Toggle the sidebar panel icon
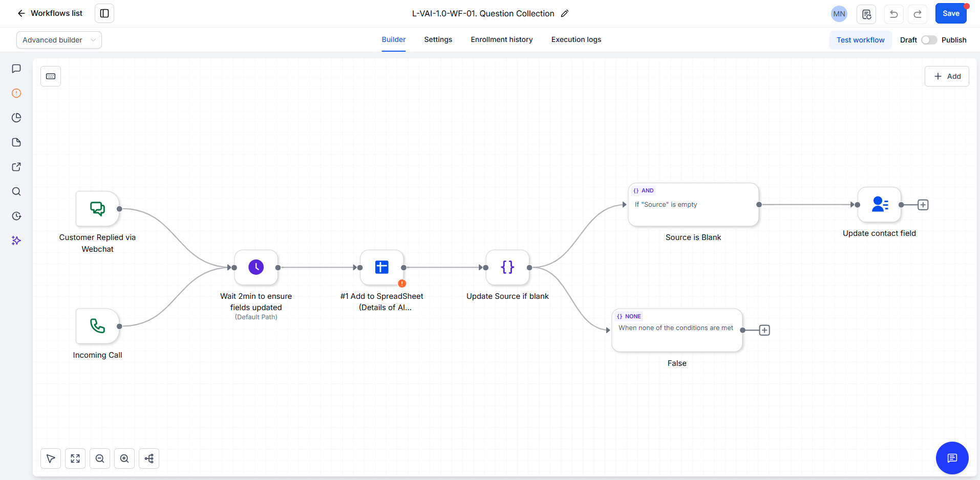This screenshot has height=480, width=980. pyautogui.click(x=104, y=13)
